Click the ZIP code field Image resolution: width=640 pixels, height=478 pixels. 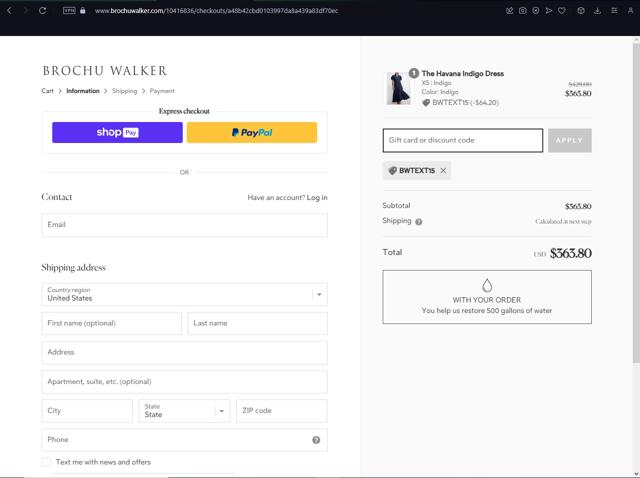(282, 411)
